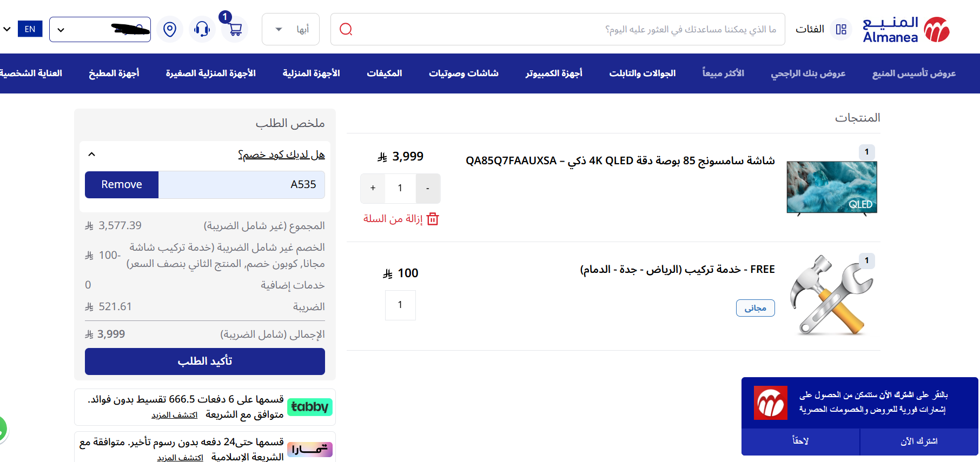
Task: Expand dropdown arrow next to EN
Action: pyautogui.click(x=7, y=29)
